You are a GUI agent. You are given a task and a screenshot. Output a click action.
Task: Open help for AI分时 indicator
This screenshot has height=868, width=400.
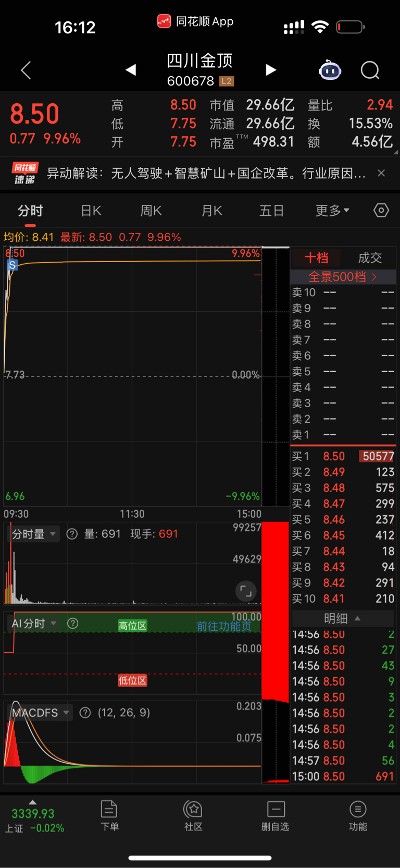[73, 624]
